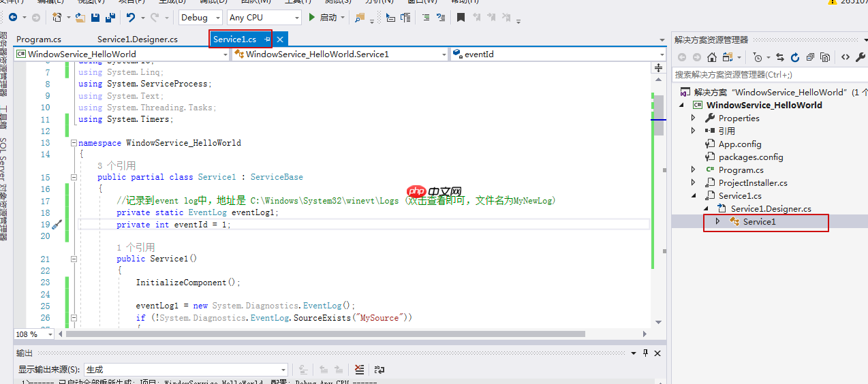
Task: Click the Open File folder icon
Action: (80, 18)
